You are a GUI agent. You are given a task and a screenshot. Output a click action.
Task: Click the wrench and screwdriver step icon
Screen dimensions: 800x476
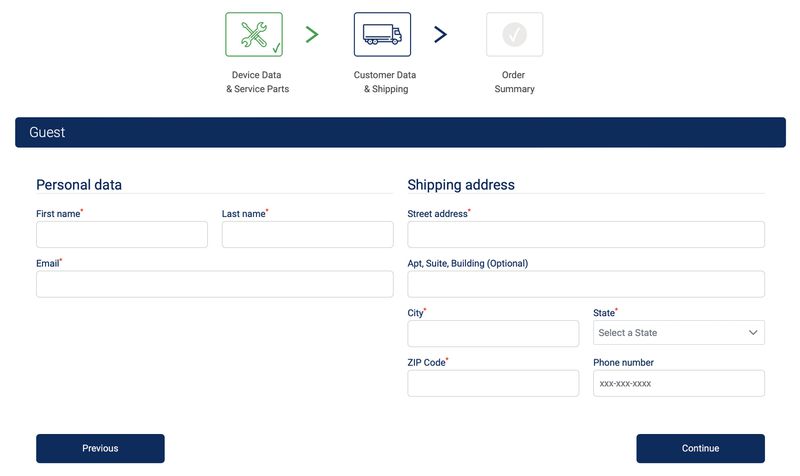pyautogui.click(x=254, y=35)
